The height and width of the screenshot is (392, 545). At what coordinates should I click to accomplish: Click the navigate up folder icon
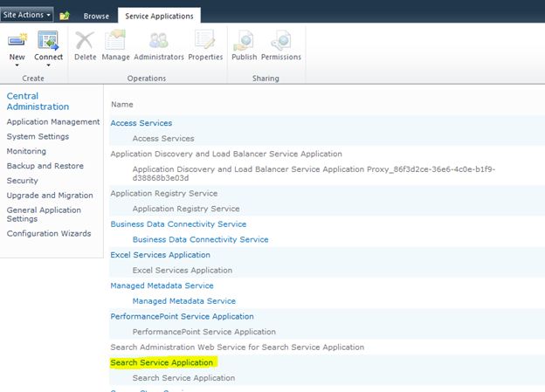pos(65,16)
